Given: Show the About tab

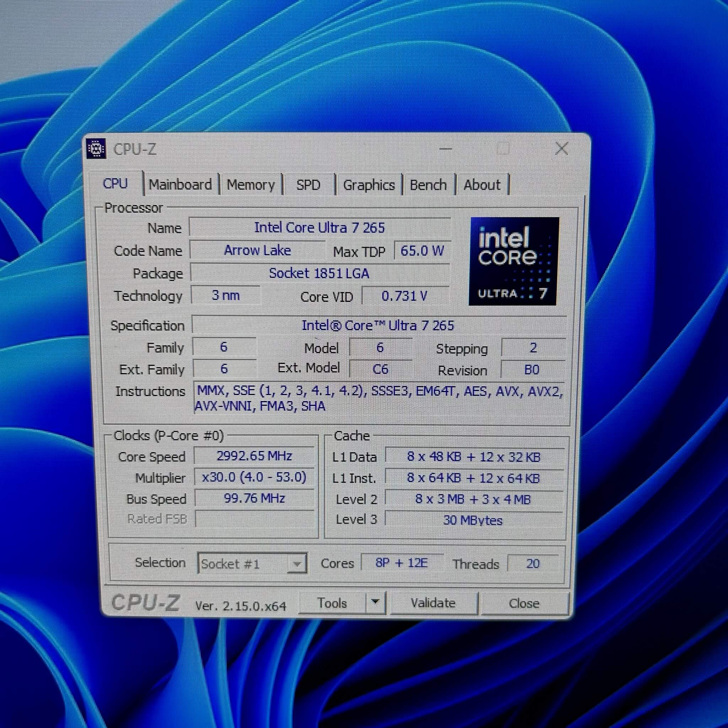Looking at the screenshot, I should tap(482, 185).
